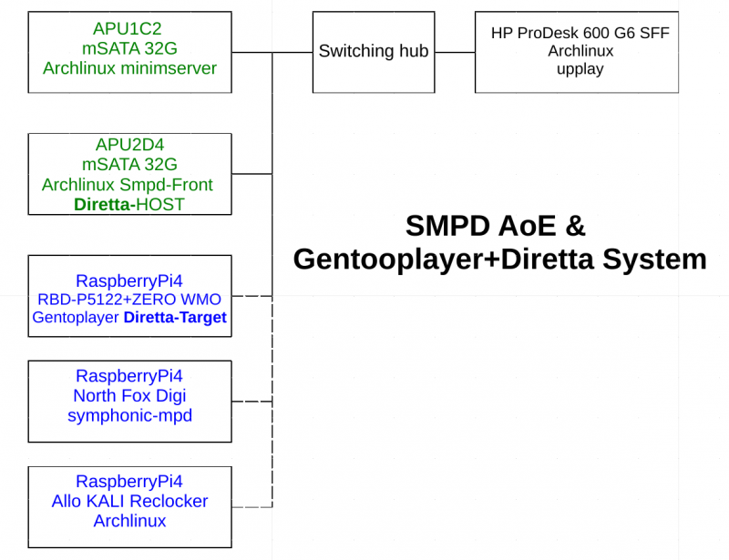
Task: Select the "Gentoplayer Diretta-Target" line
Action: pyautogui.click(x=129, y=318)
